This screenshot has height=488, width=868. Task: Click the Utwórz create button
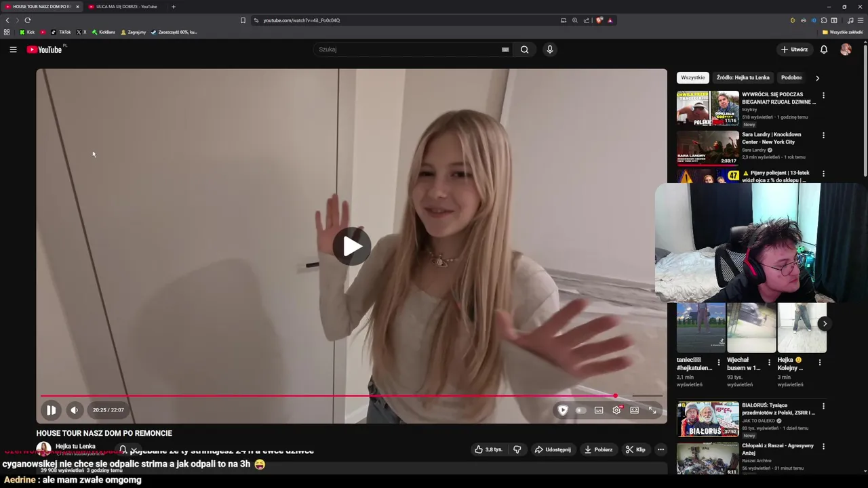[794, 49]
